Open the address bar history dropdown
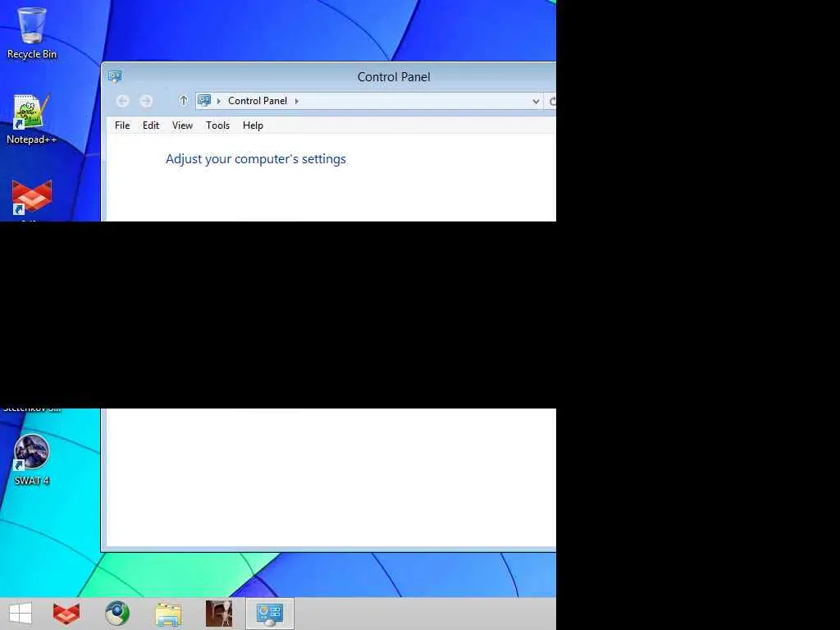 pos(535,101)
